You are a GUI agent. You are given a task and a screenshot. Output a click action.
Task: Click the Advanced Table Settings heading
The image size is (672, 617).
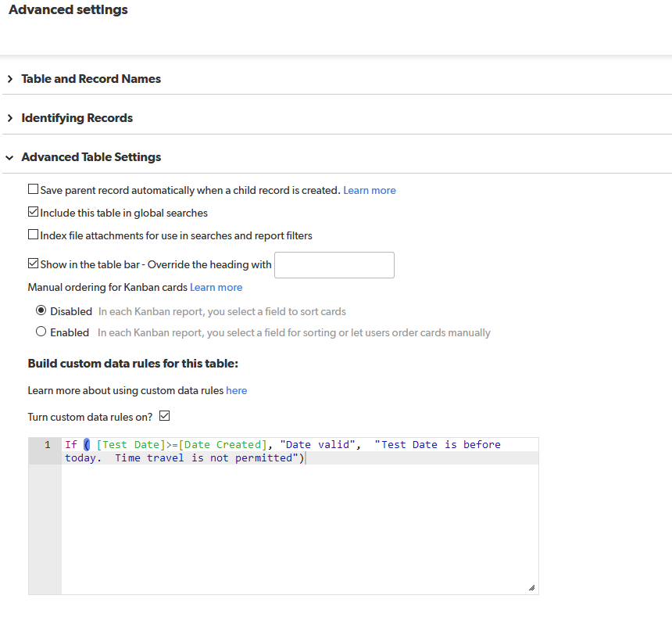click(x=91, y=157)
